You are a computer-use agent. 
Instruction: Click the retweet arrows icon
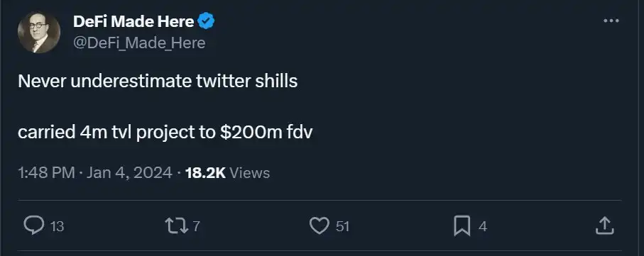[175, 226]
